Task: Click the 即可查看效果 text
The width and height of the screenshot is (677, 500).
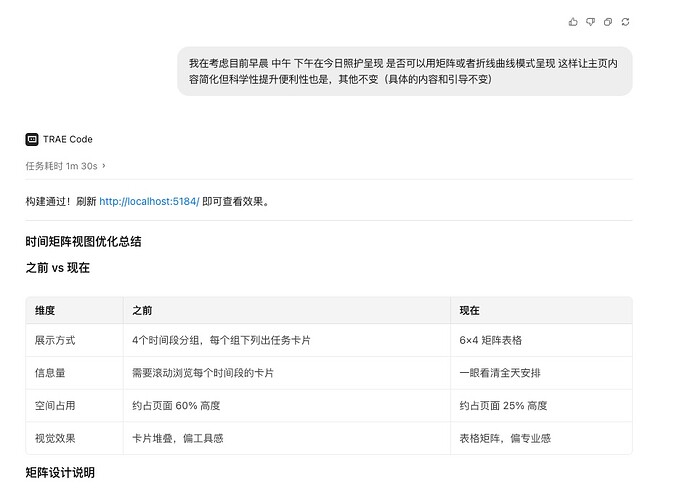Action: pos(235,202)
